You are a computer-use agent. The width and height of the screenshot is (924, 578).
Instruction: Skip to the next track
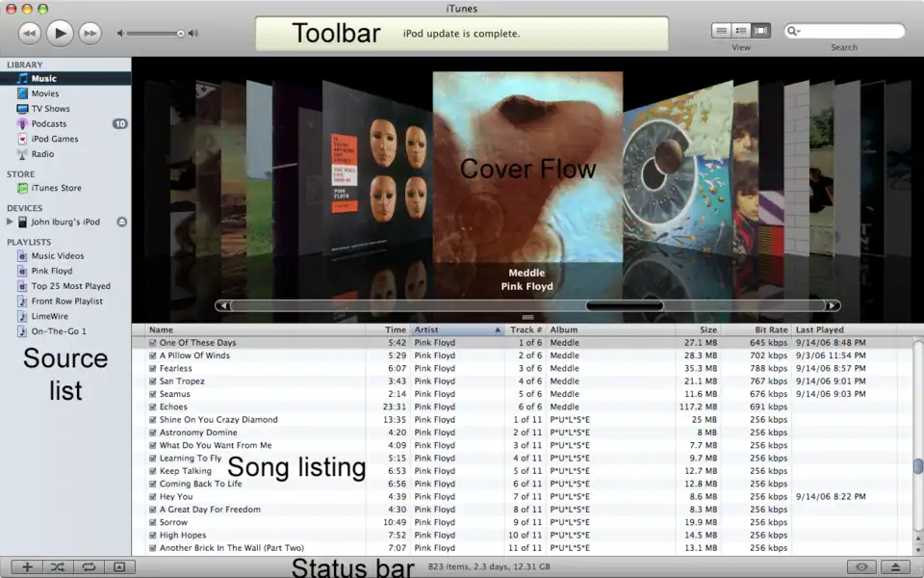coord(90,33)
